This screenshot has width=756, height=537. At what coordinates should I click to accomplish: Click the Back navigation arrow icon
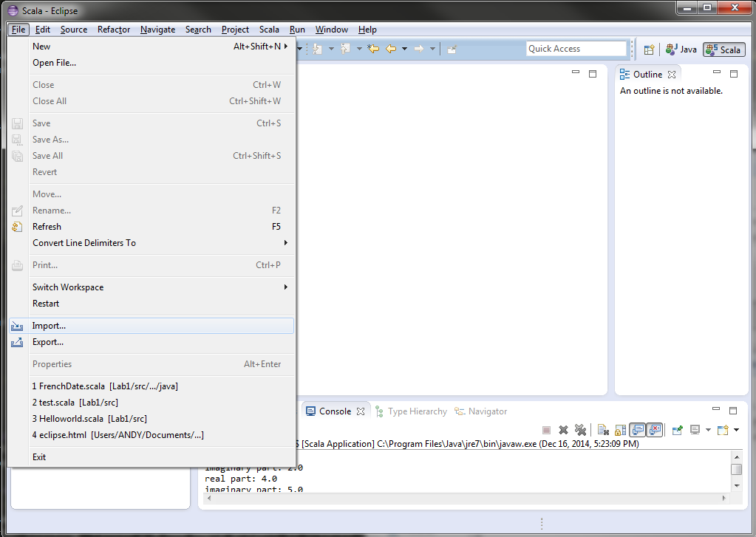click(391, 49)
